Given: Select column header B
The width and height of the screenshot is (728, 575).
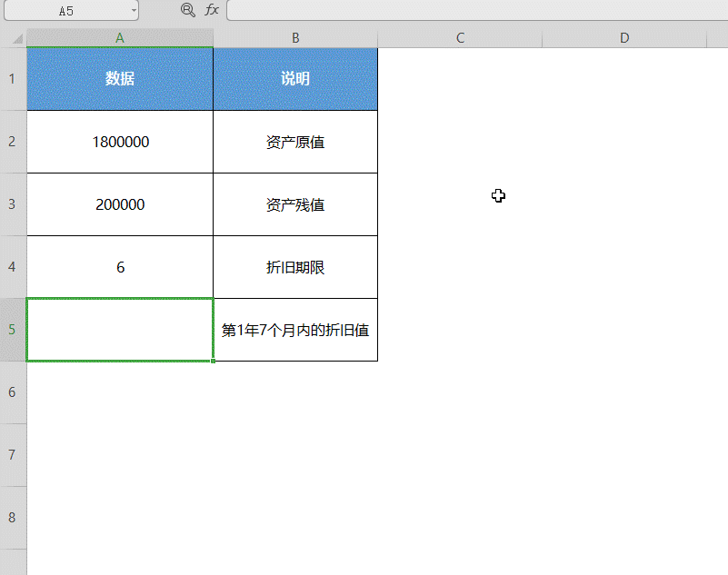Looking at the screenshot, I should (x=295, y=38).
